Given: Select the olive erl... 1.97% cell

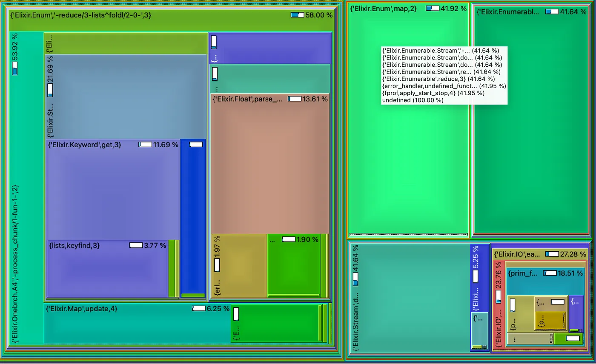Looking at the screenshot, I should tap(239, 265).
